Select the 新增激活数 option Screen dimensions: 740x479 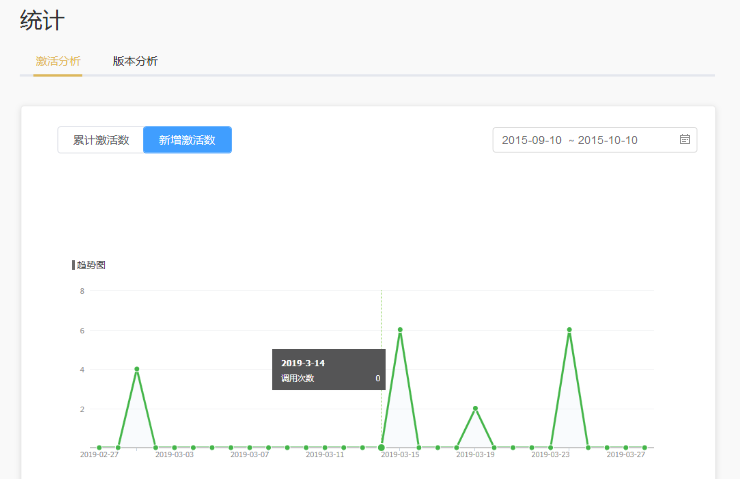click(x=187, y=140)
